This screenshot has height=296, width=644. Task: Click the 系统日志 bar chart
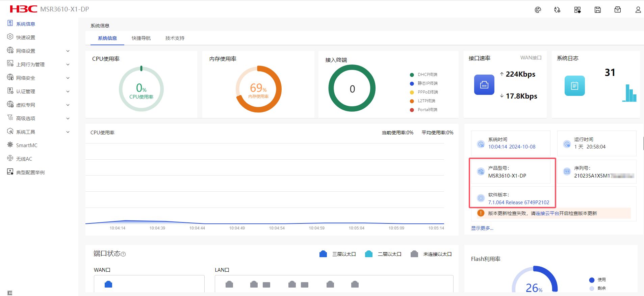pyautogui.click(x=629, y=93)
